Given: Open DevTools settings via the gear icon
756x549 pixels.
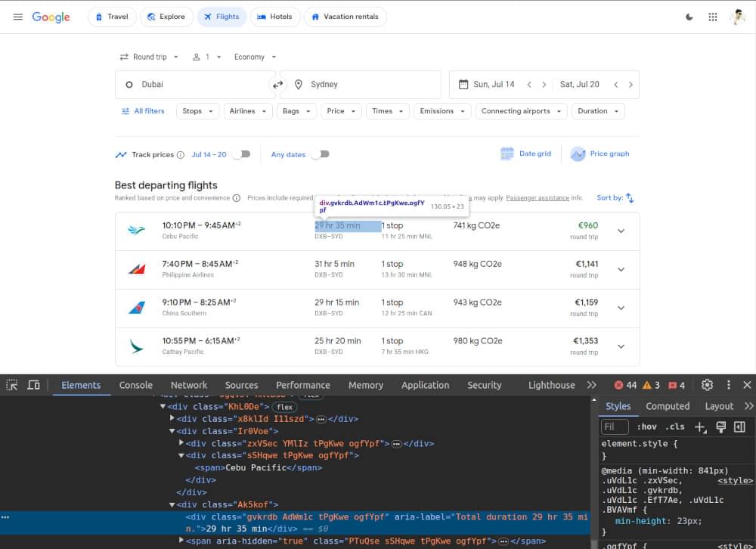Looking at the screenshot, I should (708, 385).
